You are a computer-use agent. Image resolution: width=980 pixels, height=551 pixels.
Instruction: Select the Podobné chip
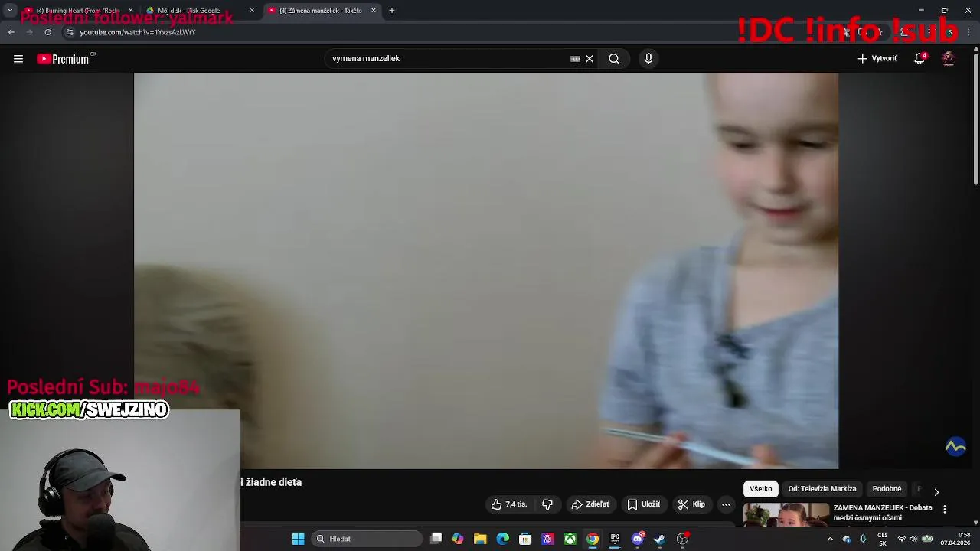point(887,489)
